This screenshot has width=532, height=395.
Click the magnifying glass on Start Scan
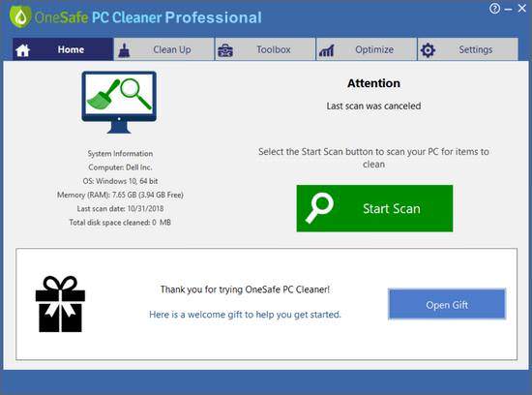click(x=319, y=208)
